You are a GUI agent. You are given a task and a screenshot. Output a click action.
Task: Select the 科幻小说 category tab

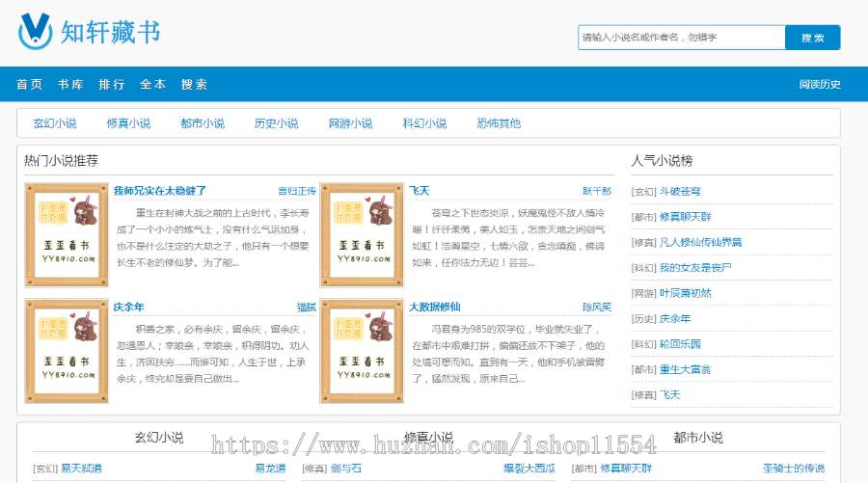(x=424, y=123)
